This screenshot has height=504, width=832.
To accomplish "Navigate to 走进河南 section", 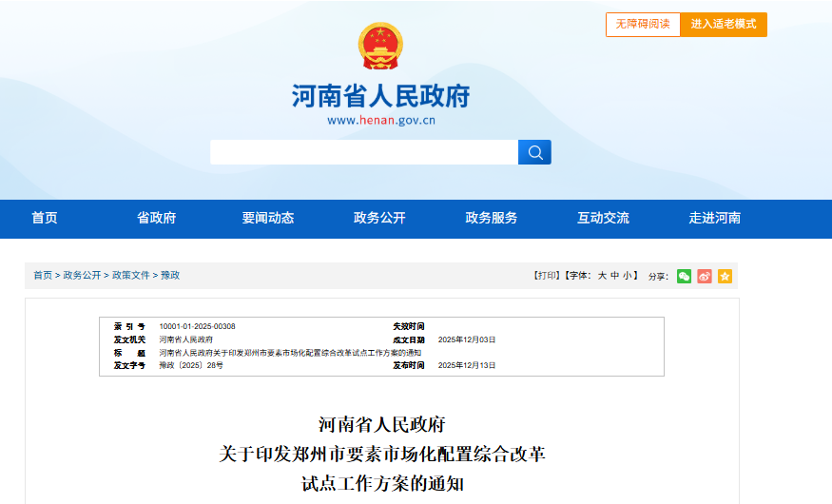I will (715, 218).
